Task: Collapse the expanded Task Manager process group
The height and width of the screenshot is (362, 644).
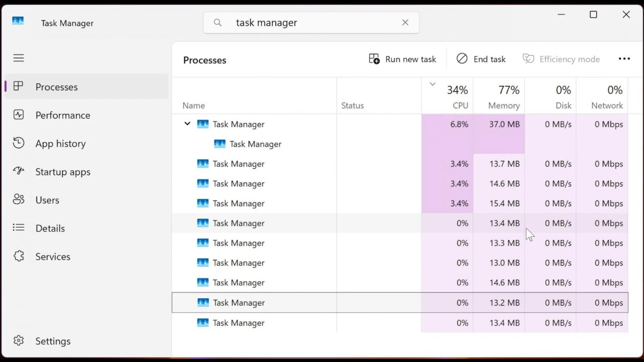Action: point(187,124)
